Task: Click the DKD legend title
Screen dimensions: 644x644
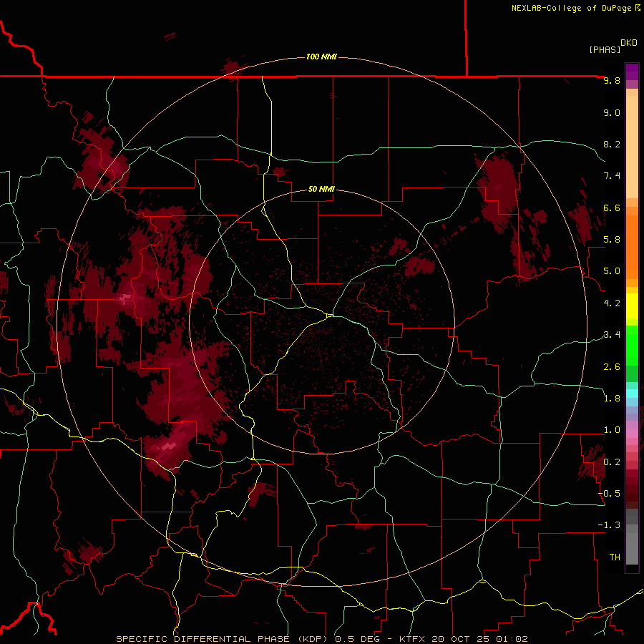Action: click(628, 43)
